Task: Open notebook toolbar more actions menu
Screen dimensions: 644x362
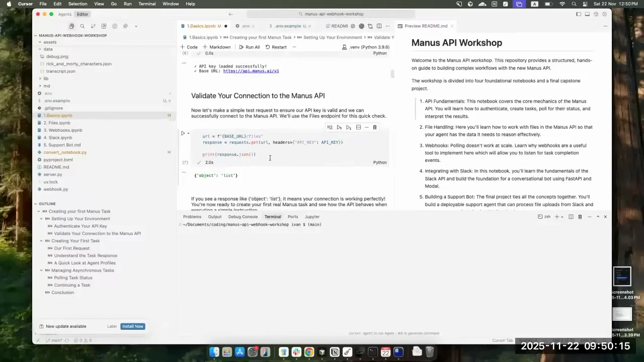Action: point(294,47)
